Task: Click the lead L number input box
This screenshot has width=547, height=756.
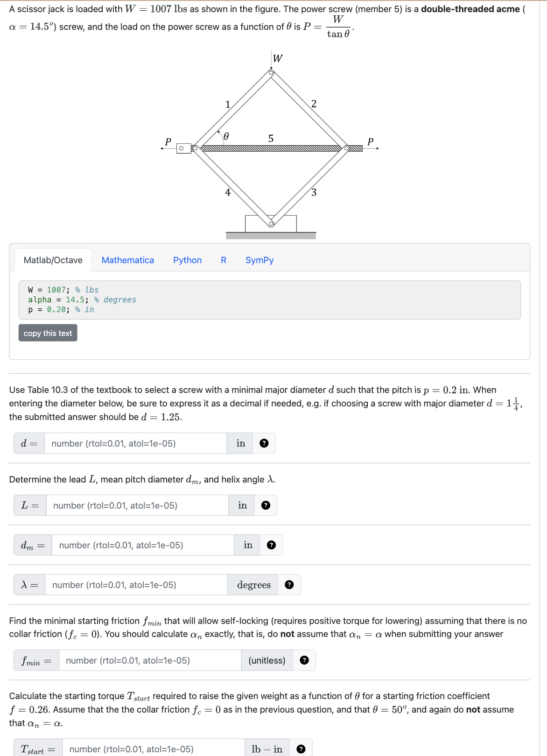Action: [x=138, y=505]
